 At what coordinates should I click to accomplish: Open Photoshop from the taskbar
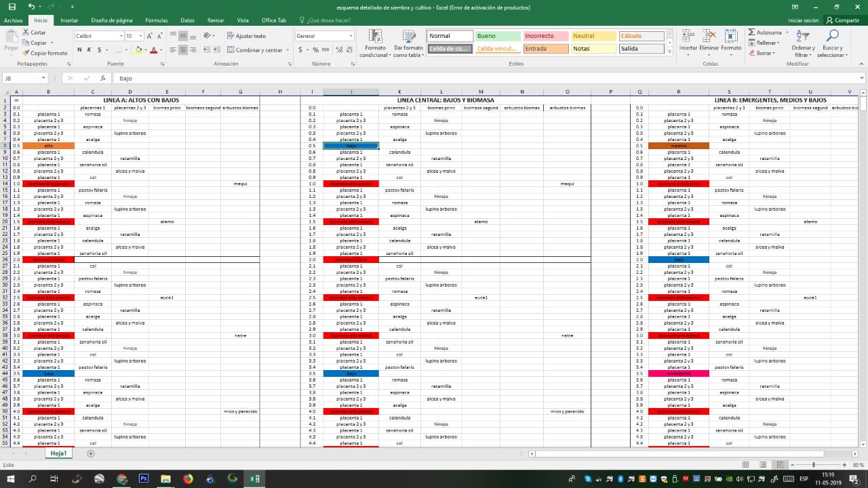pyautogui.click(x=144, y=479)
